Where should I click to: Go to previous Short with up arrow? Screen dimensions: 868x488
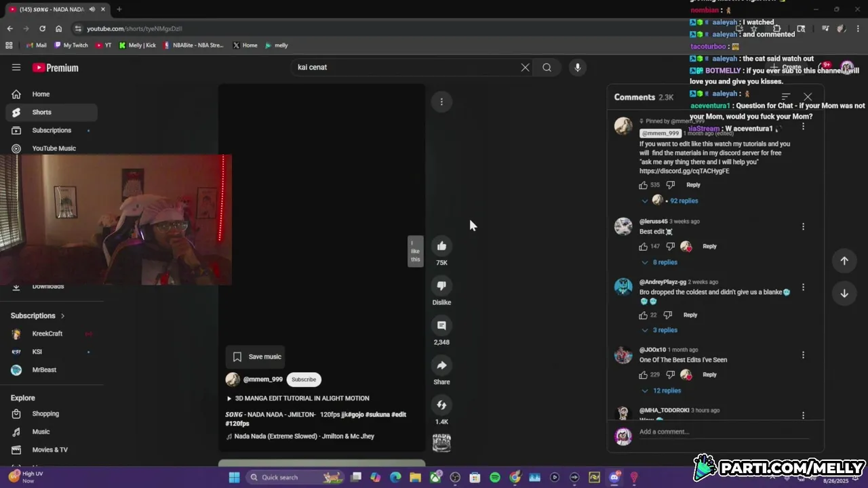[844, 261]
